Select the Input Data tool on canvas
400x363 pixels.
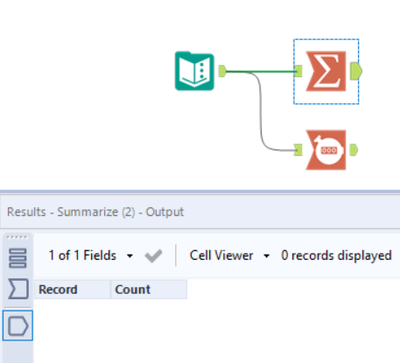(195, 71)
